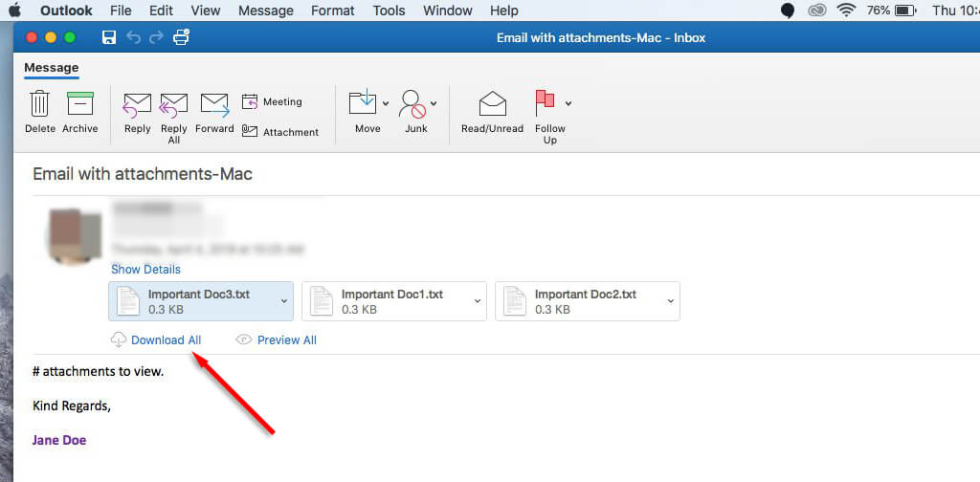Select the Important Doc1.txt attachment
980x482 pixels.
(393, 301)
